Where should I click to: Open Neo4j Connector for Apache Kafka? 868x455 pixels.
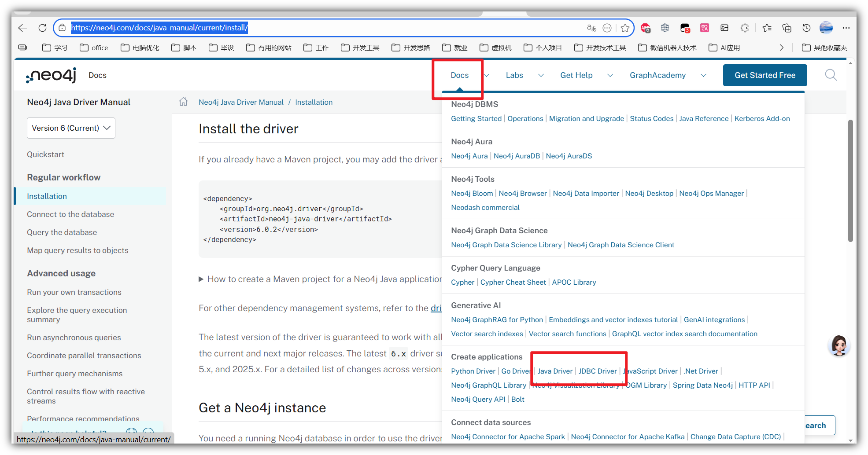(x=628, y=437)
